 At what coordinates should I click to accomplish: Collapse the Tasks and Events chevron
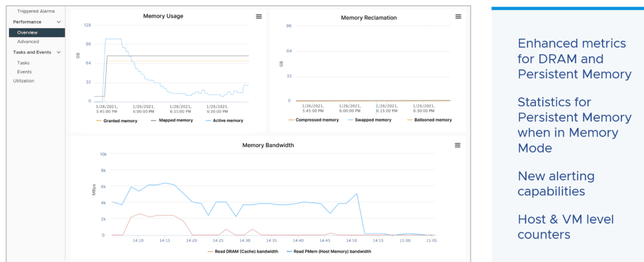click(x=59, y=52)
